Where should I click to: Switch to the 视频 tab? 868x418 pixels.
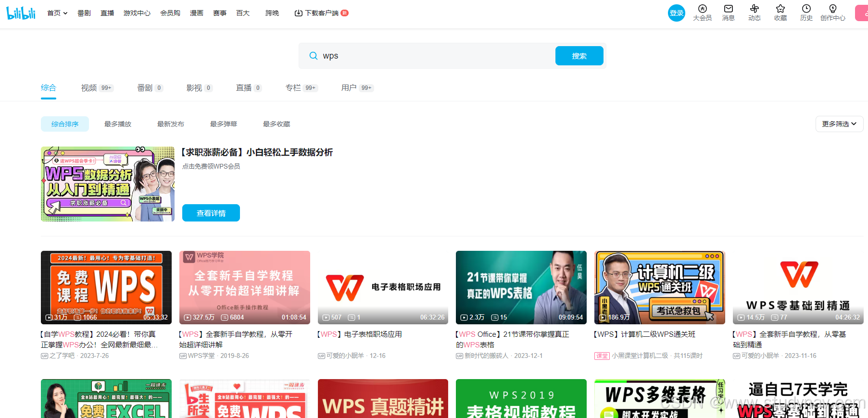point(97,88)
